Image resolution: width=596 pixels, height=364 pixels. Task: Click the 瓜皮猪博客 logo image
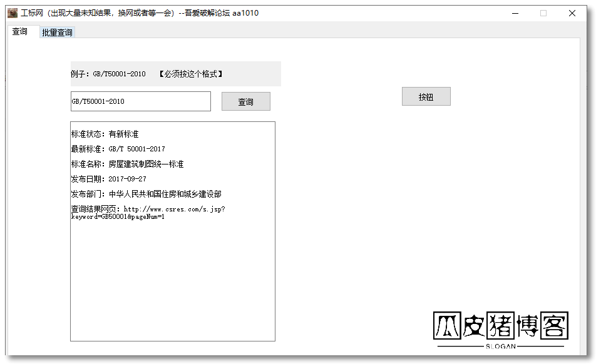501,330
